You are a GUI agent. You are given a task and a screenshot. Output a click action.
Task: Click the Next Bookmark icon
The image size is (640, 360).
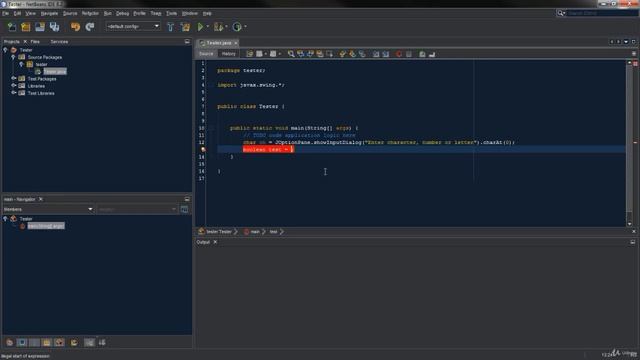point(352,54)
